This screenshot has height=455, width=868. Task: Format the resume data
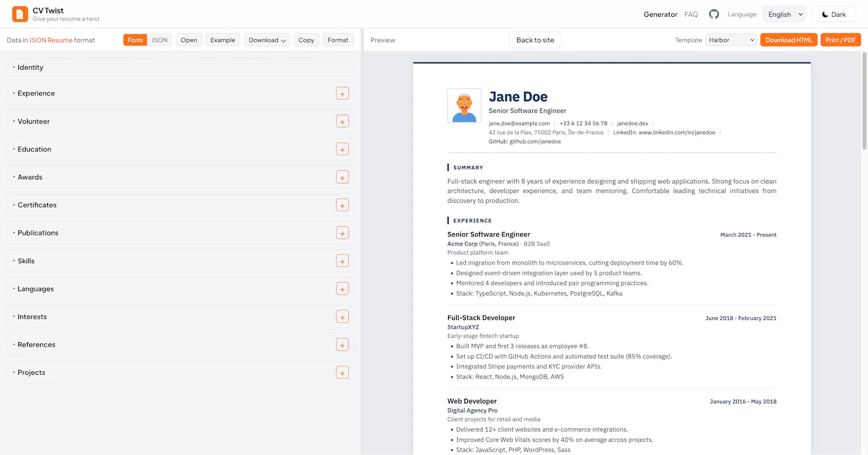(x=338, y=40)
